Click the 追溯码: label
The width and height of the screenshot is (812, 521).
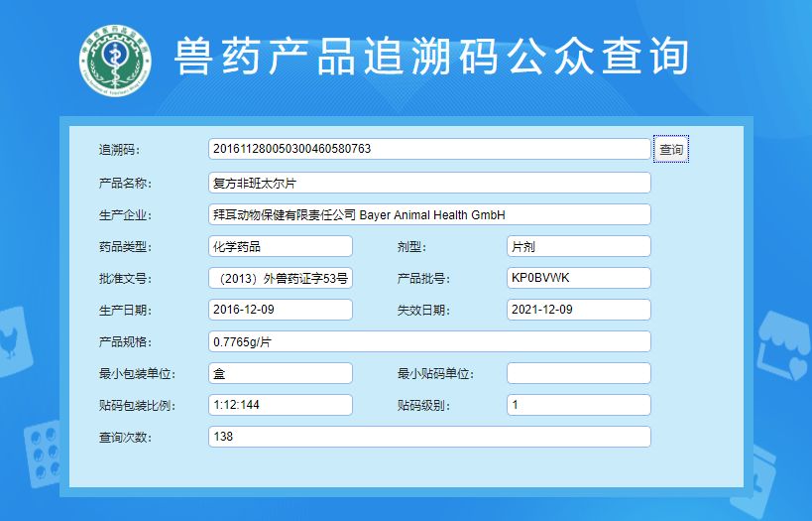(x=120, y=150)
